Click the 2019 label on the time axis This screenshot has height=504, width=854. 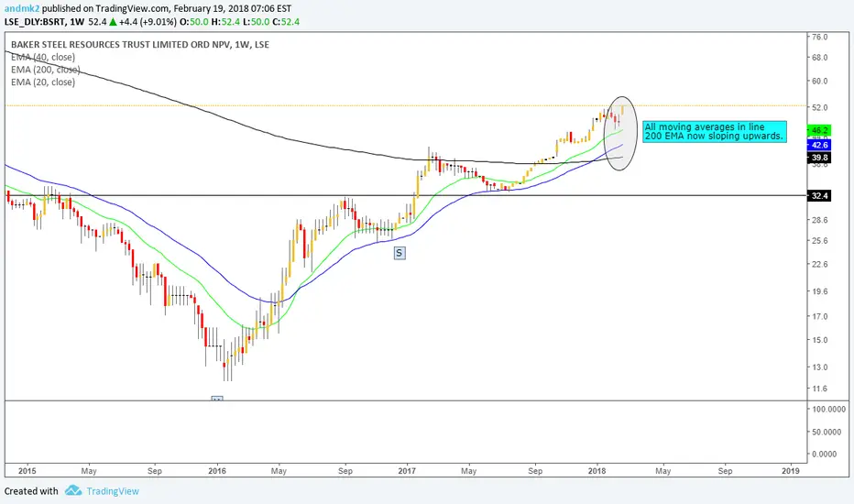coord(790,471)
